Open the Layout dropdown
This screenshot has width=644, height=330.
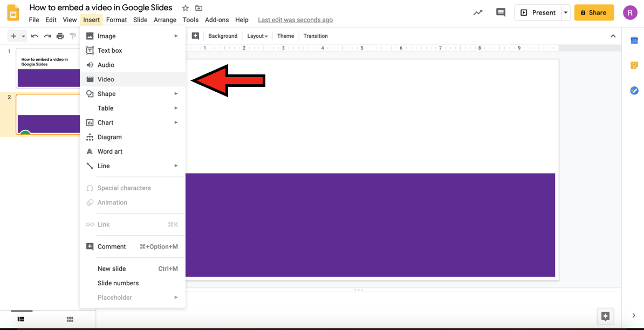click(257, 36)
